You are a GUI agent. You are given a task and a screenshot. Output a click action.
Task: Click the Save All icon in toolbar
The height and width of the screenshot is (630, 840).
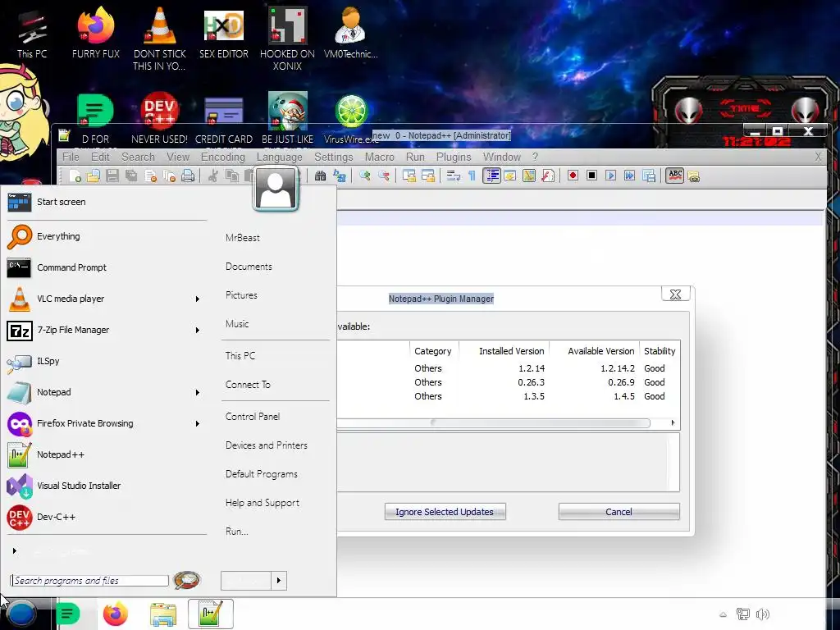point(131,176)
